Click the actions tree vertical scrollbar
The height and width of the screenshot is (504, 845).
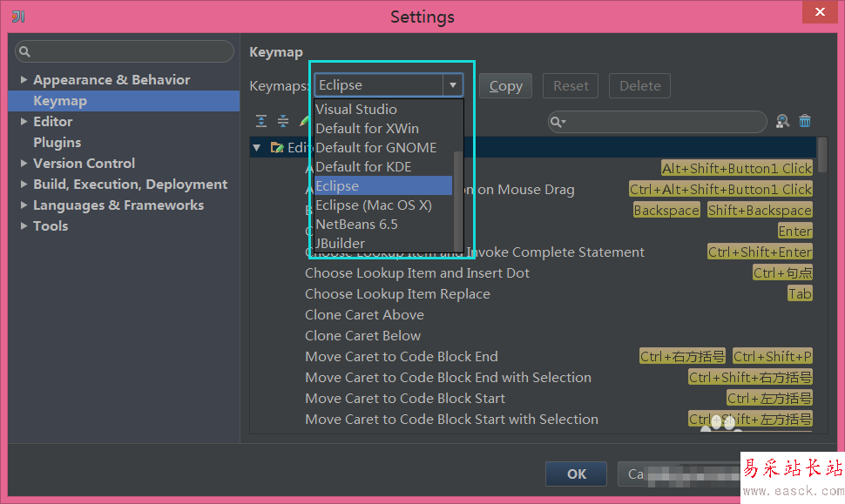[x=822, y=155]
